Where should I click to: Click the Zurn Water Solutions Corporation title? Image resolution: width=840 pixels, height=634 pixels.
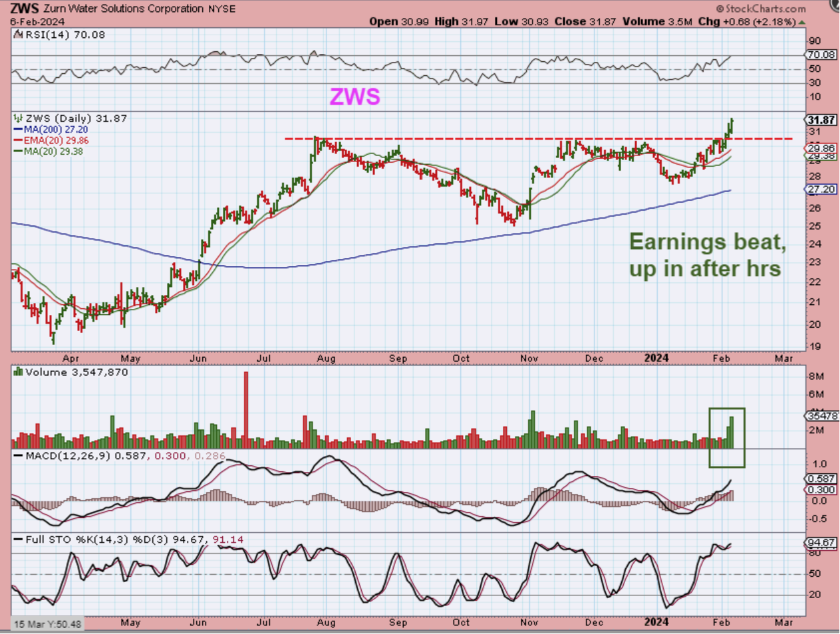click(124, 9)
